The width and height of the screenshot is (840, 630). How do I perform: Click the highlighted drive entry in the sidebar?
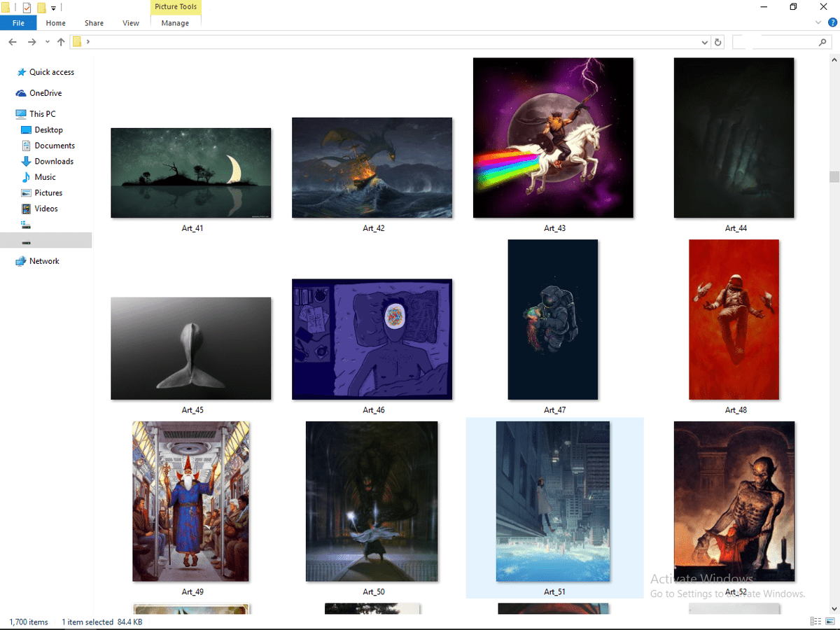[45, 241]
